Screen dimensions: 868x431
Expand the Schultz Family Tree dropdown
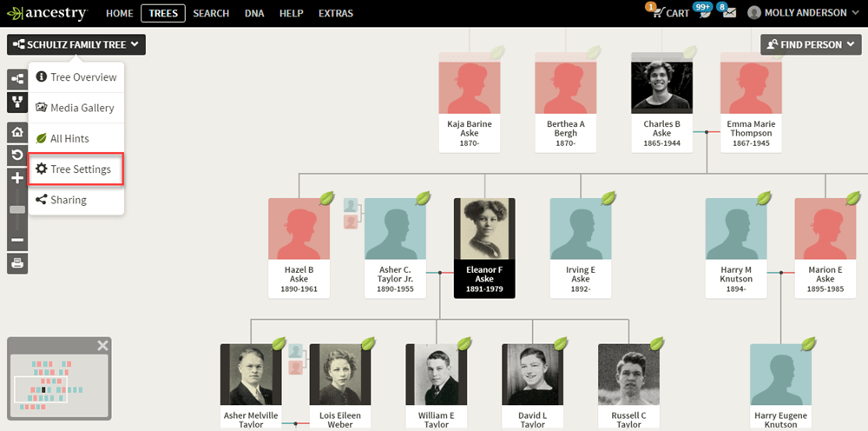pyautogui.click(x=76, y=44)
